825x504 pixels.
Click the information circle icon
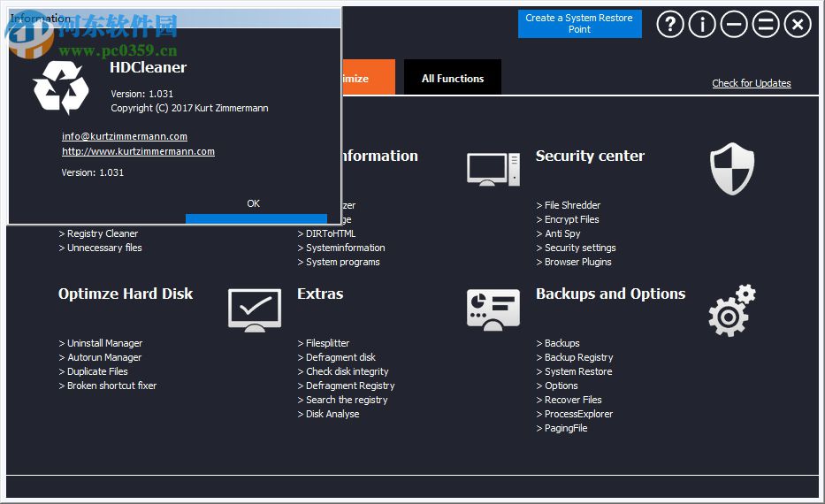702,24
